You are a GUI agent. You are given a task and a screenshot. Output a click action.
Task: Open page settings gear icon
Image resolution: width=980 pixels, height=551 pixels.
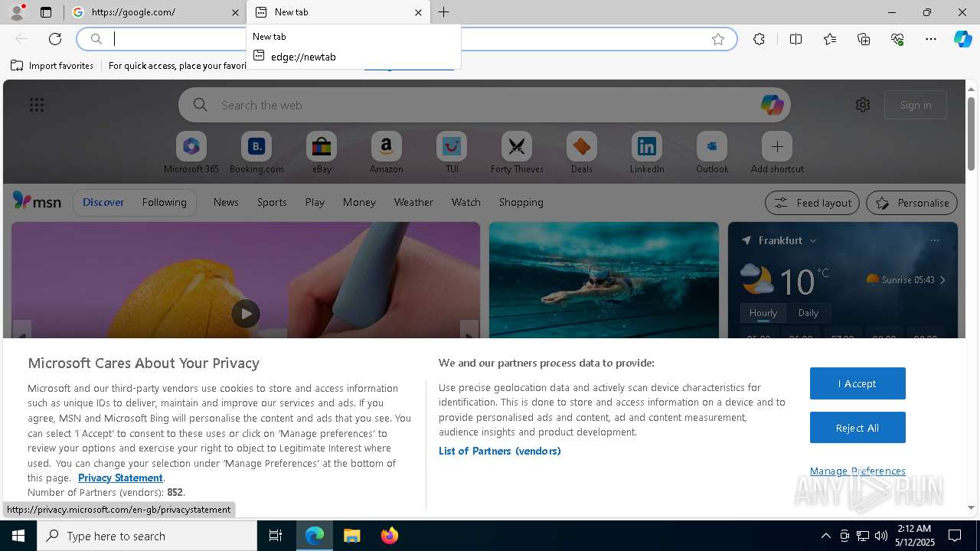point(863,105)
